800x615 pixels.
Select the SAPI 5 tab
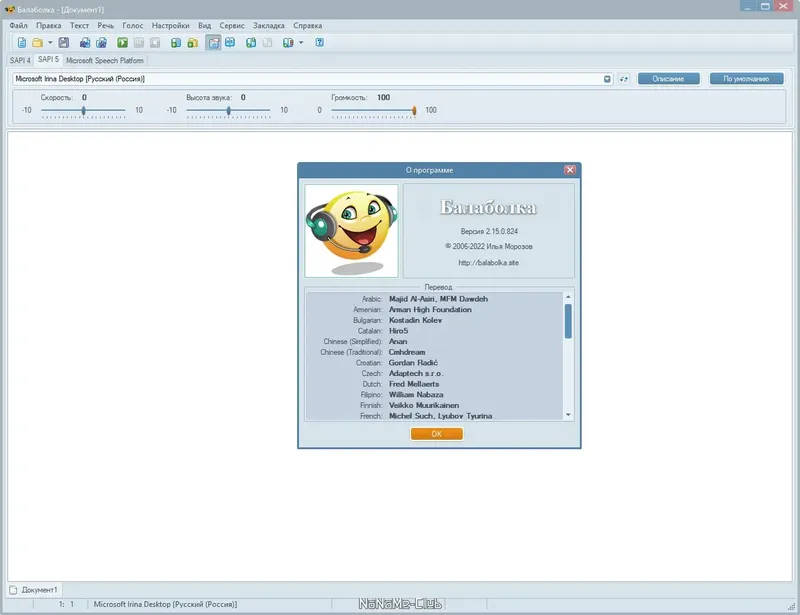pos(48,60)
